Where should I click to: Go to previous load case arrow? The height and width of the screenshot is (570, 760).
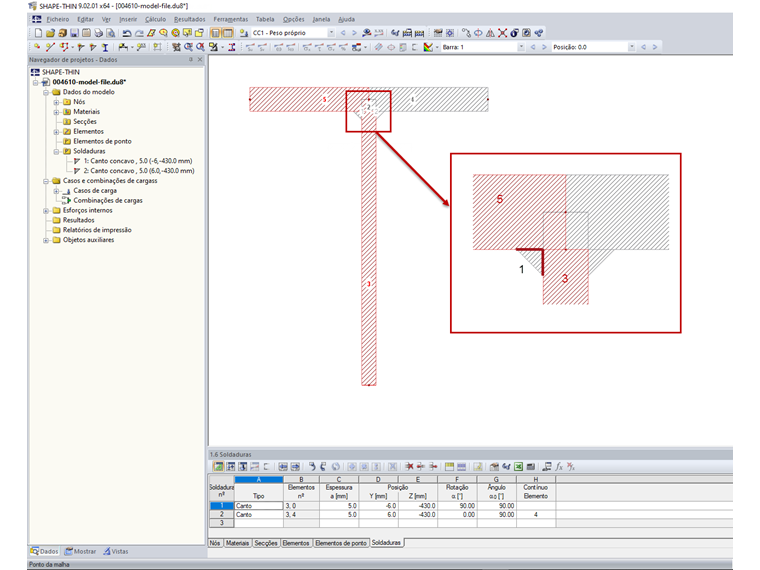tap(343, 33)
